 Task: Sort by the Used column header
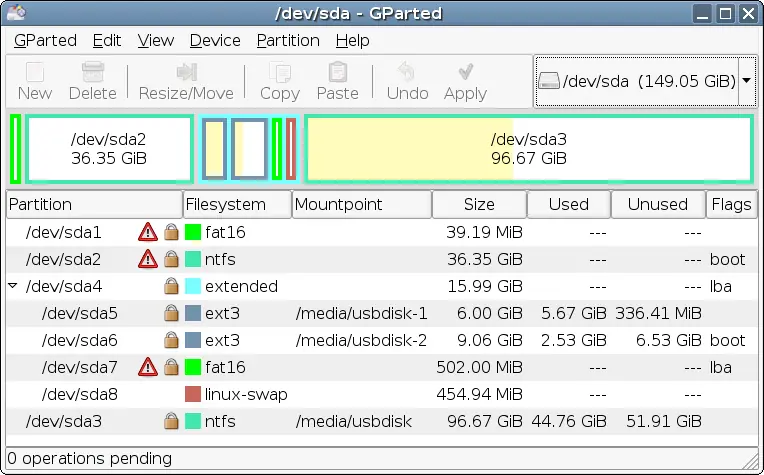[x=569, y=204]
